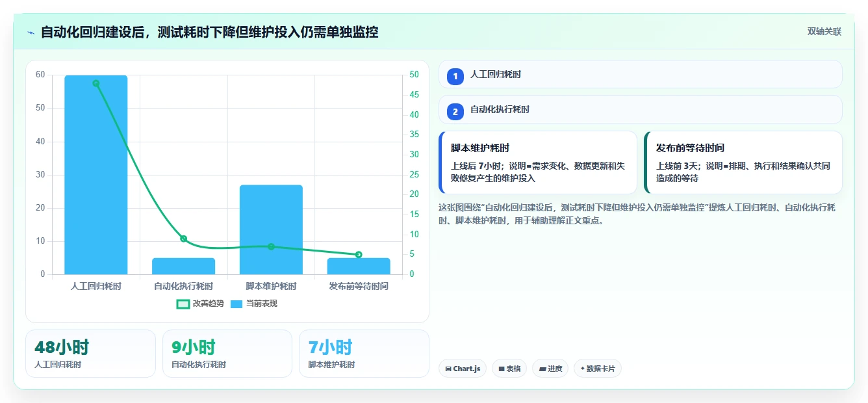Toggle the 当前表现 legend entry

254,304
